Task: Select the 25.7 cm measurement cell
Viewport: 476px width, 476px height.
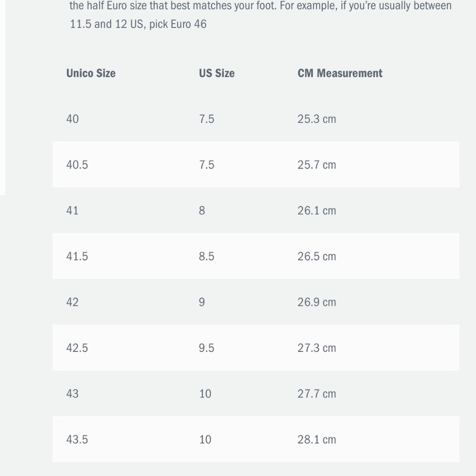Action: click(317, 165)
